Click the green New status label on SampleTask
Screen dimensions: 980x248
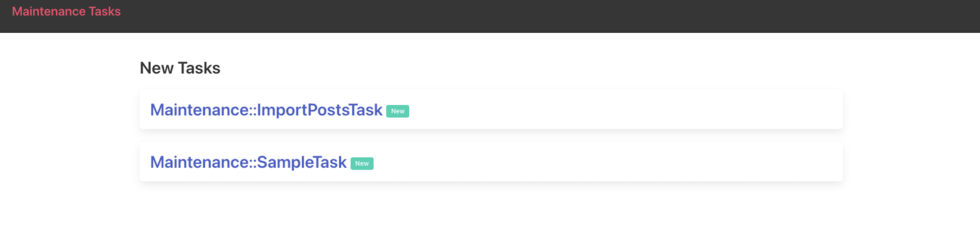coord(362,163)
